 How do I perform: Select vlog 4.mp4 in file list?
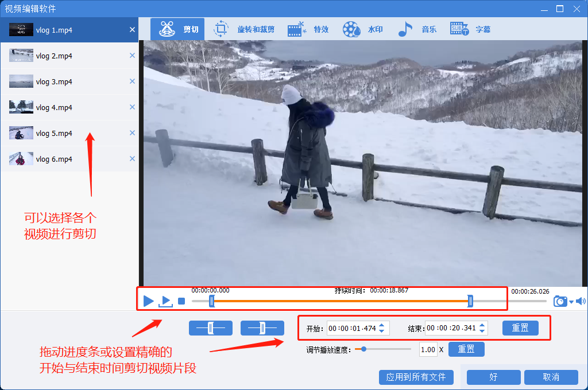(69, 107)
